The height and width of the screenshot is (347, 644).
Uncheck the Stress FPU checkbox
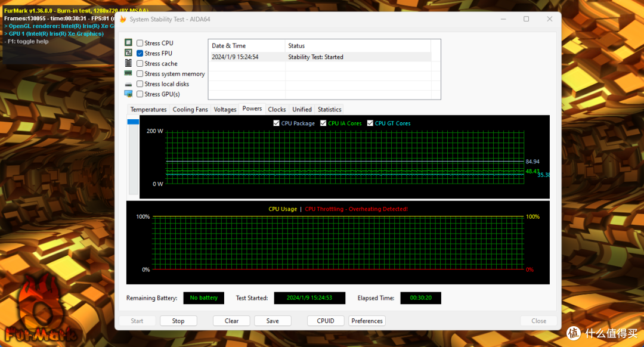click(x=140, y=54)
